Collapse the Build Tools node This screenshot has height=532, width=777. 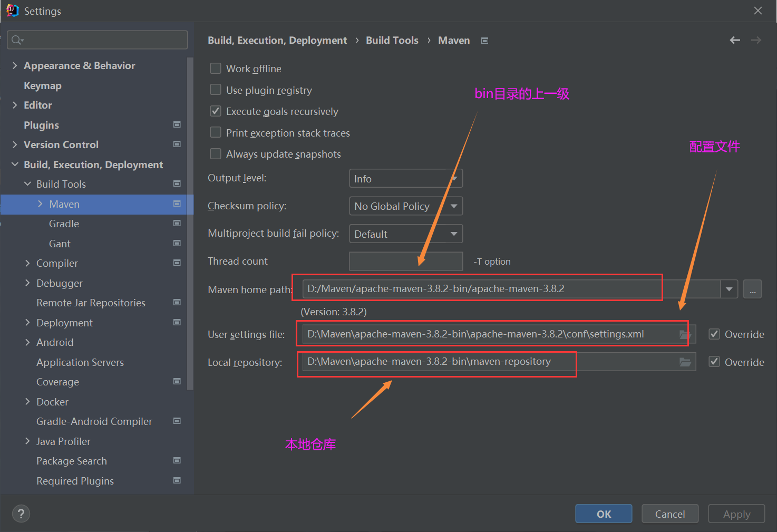pyautogui.click(x=27, y=184)
